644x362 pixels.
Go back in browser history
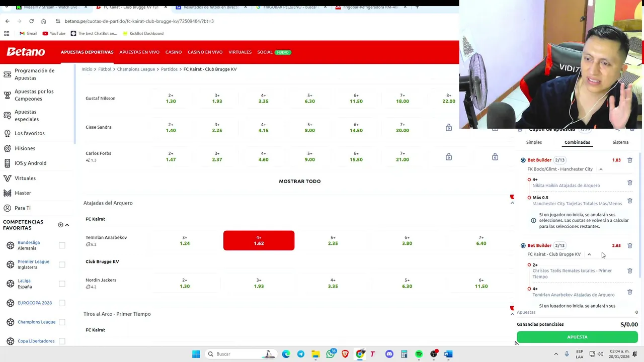7,21
